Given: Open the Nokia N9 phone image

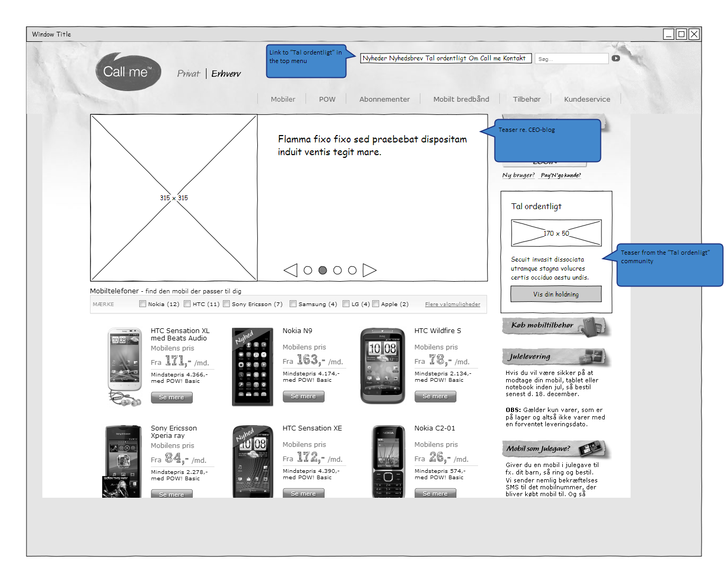Looking at the screenshot, I should [x=253, y=366].
